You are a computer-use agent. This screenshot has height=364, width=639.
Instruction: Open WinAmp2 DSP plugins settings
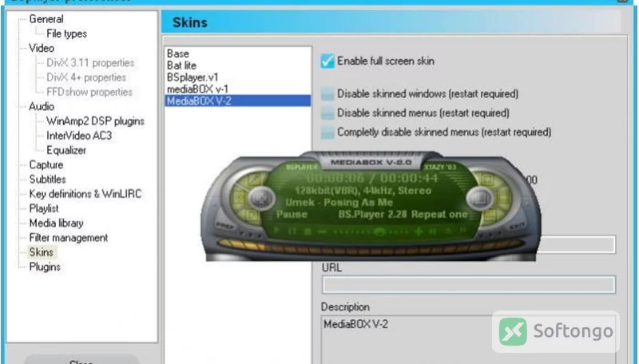[x=95, y=121]
